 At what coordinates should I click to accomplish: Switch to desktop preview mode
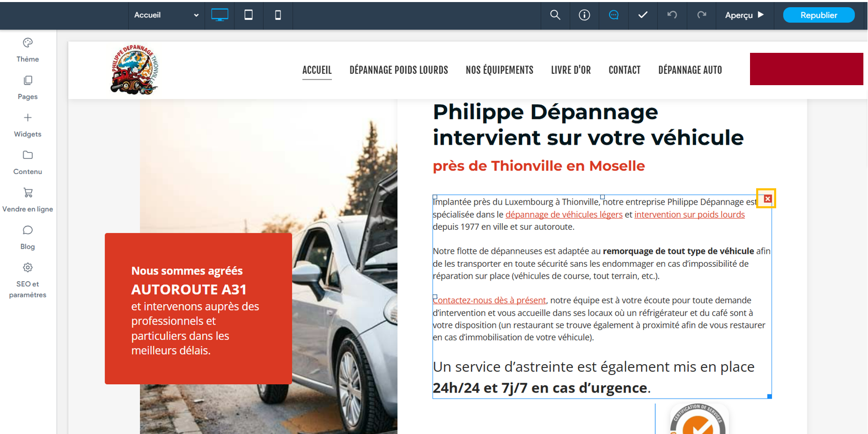tap(220, 15)
